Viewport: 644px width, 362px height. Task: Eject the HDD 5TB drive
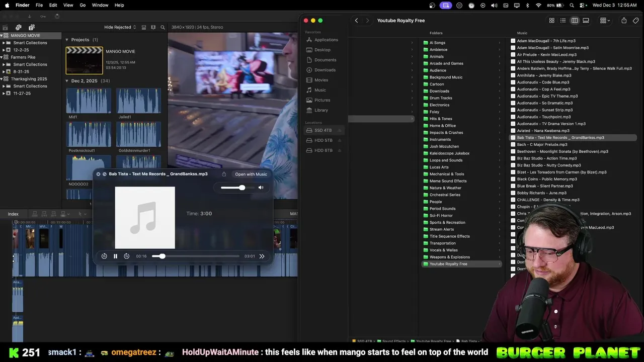[x=340, y=140]
